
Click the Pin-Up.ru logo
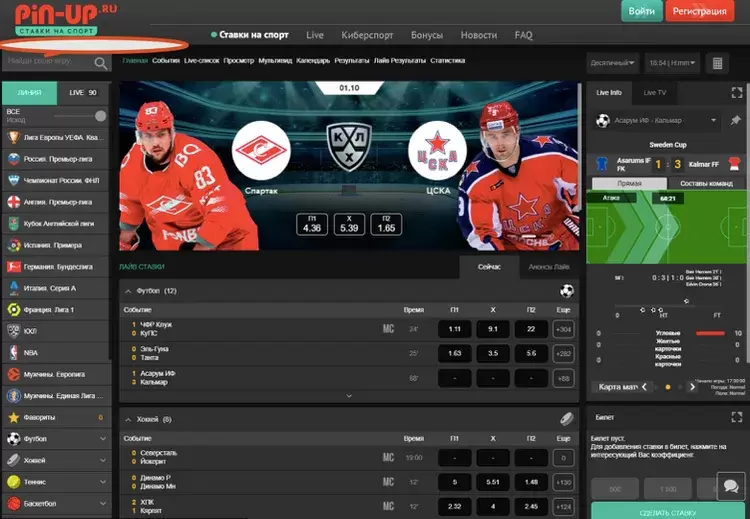(x=65, y=20)
